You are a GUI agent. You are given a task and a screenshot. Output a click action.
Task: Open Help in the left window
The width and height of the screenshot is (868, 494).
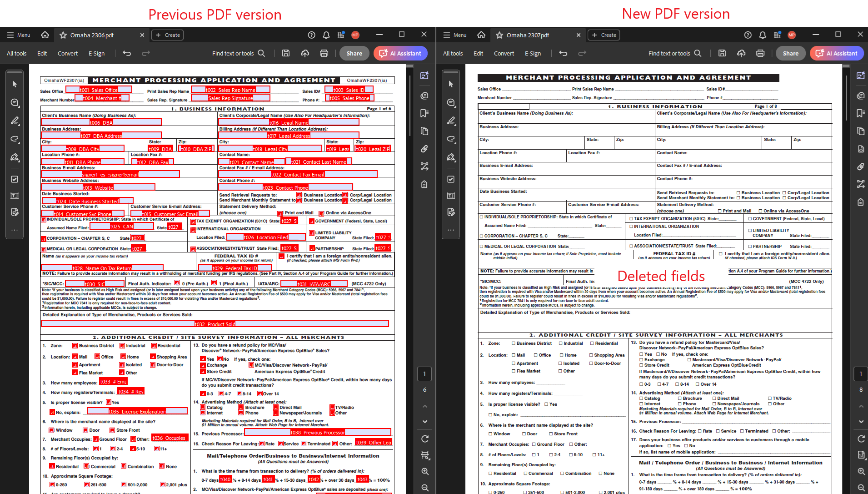point(311,35)
